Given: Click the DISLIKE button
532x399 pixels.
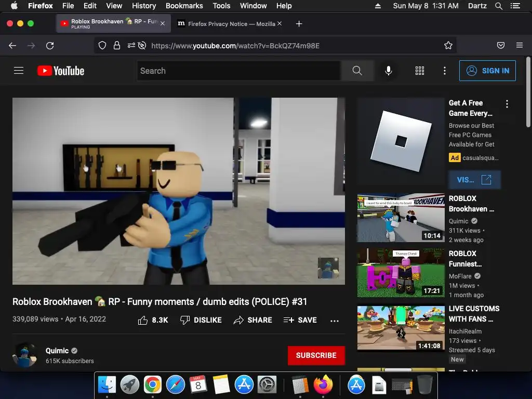Looking at the screenshot, I should [x=201, y=320].
